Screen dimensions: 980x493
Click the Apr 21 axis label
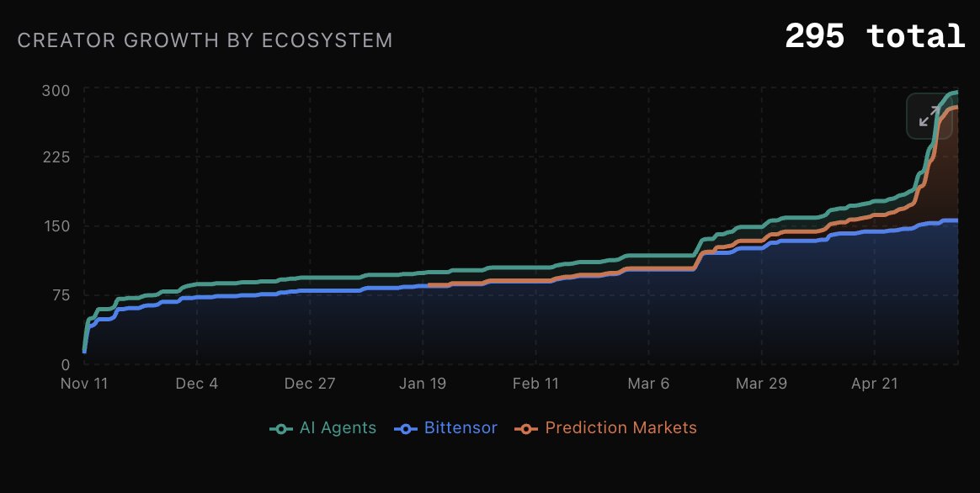point(875,384)
